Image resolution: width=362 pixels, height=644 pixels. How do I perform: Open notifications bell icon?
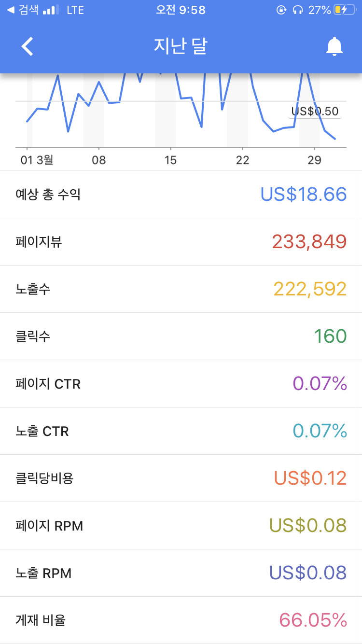(334, 46)
